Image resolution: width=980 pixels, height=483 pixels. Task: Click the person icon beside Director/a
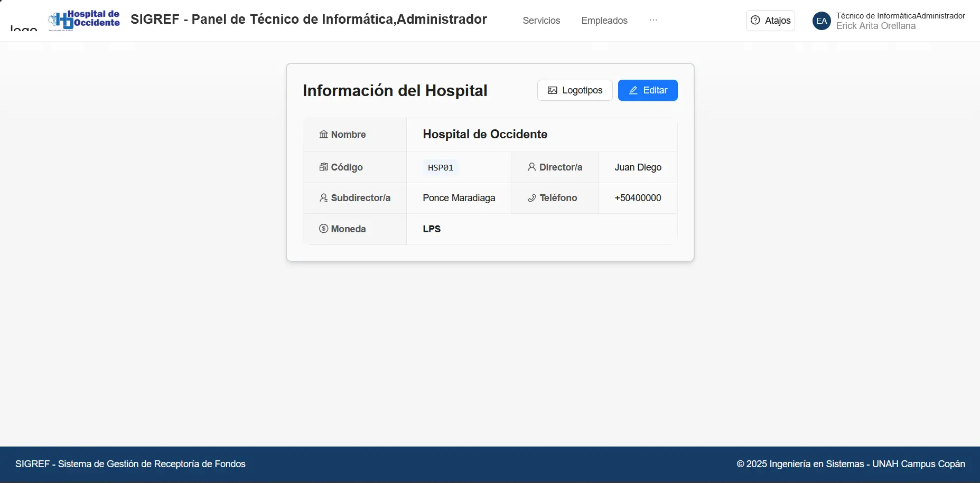tap(531, 167)
